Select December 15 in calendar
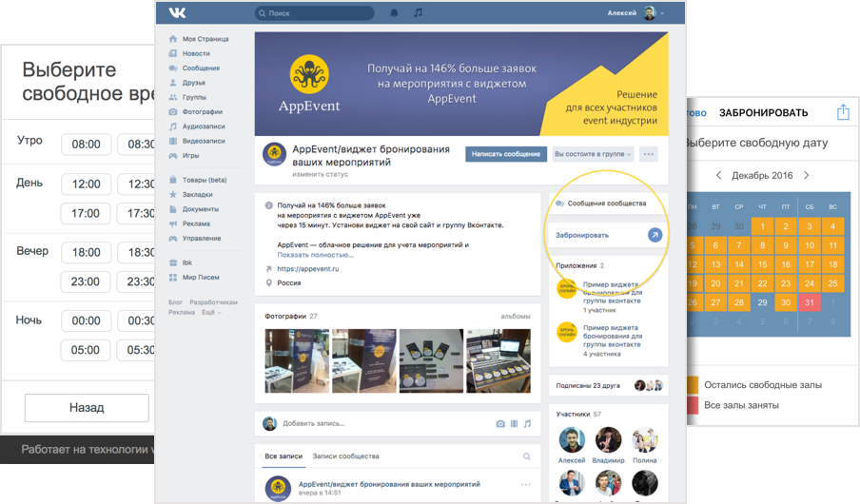The width and height of the screenshot is (860, 504). pyautogui.click(x=762, y=264)
